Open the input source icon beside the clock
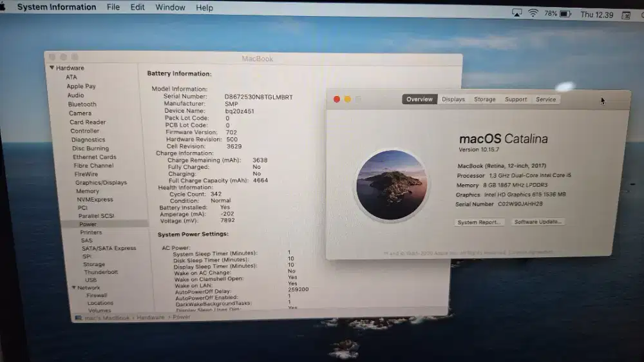This screenshot has height=362, width=644. coord(626,15)
